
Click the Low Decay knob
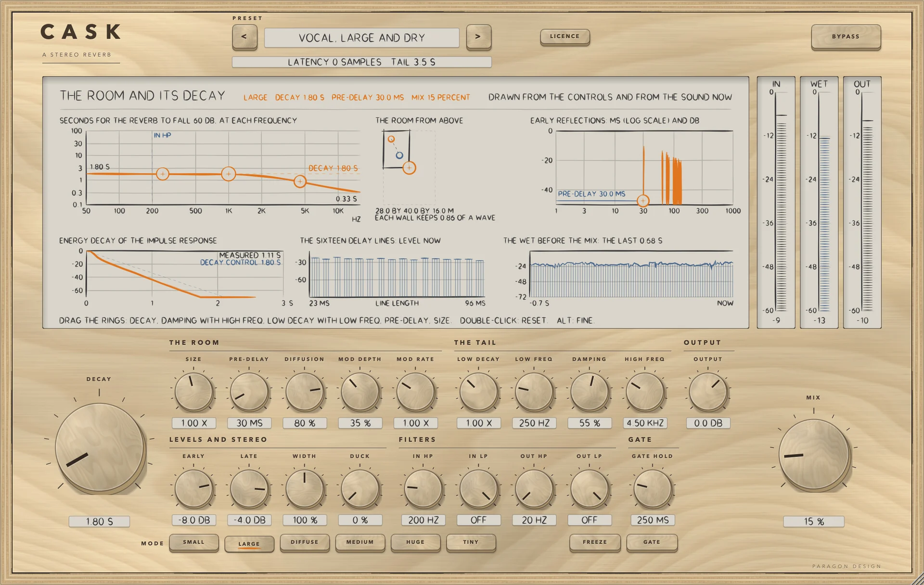tap(478, 392)
